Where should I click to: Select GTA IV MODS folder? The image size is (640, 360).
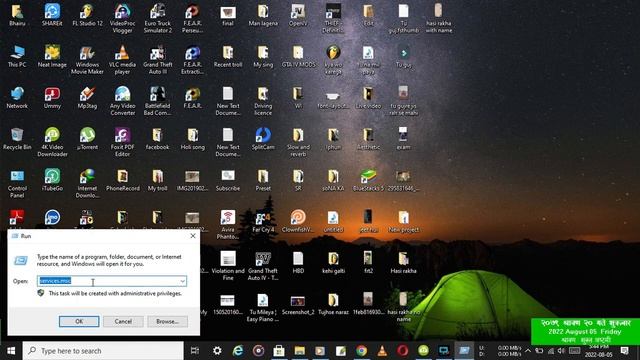(x=298, y=56)
